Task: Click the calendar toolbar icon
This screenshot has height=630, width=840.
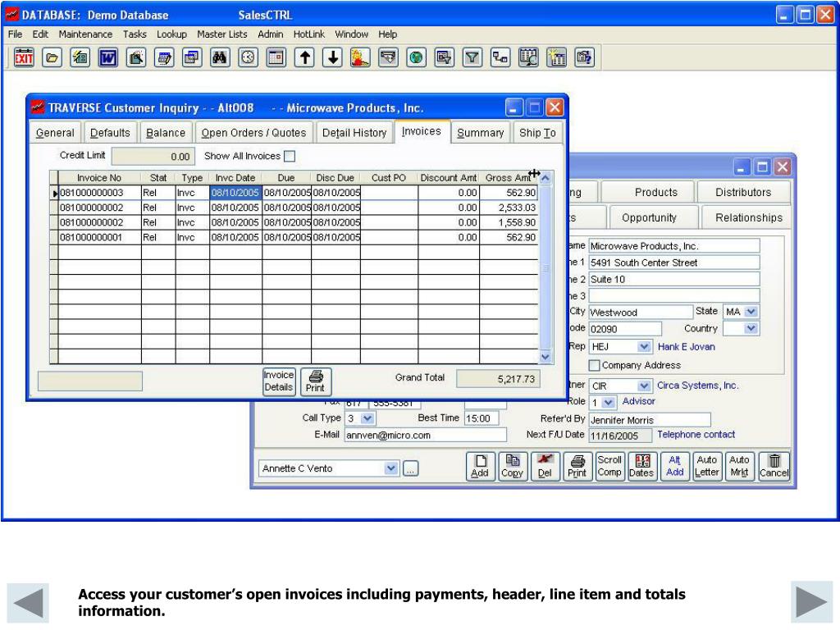Action: click(x=276, y=57)
